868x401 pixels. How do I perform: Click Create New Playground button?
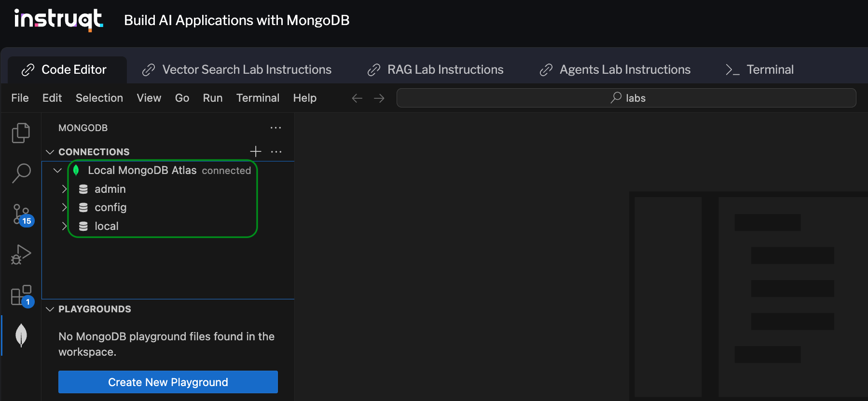pyautogui.click(x=168, y=382)
